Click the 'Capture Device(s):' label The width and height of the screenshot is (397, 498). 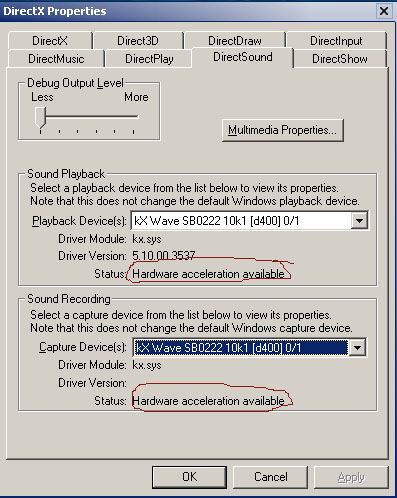click(83, 347)
